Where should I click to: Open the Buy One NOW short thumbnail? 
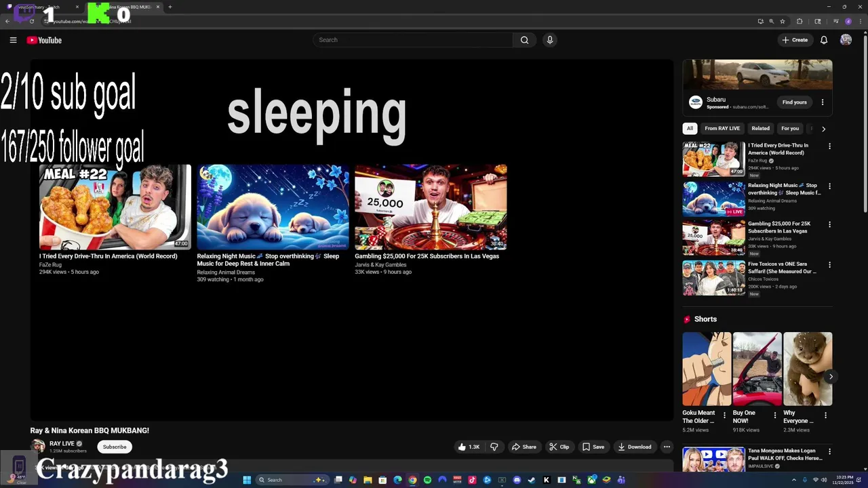click(757, 369)
